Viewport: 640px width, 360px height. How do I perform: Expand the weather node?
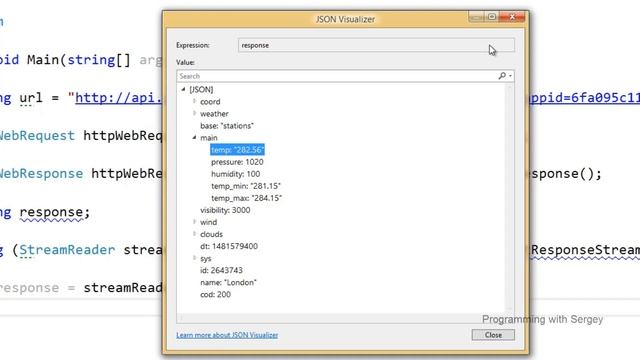tap(194, 113)
